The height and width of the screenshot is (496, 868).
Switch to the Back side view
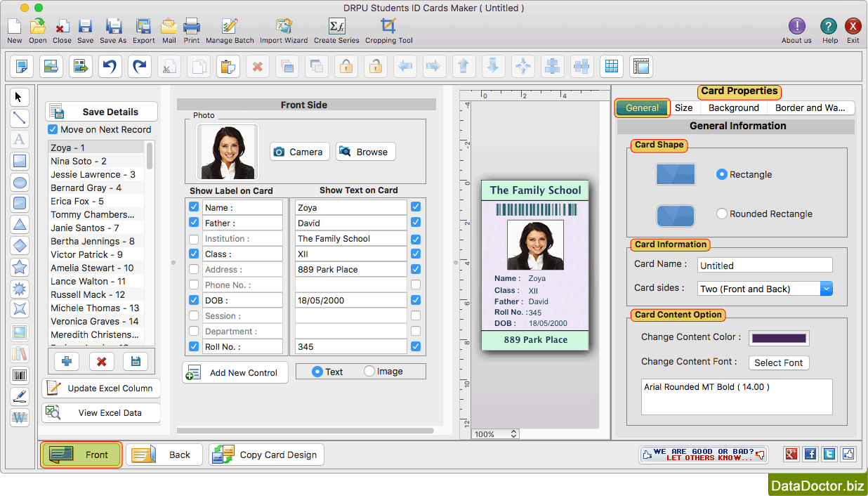164,455
